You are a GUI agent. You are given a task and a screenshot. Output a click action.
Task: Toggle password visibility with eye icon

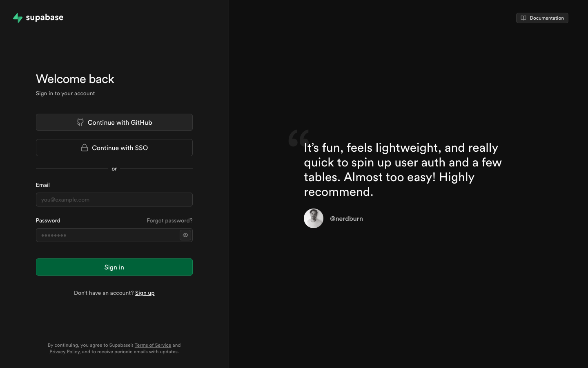click(185, 235)
